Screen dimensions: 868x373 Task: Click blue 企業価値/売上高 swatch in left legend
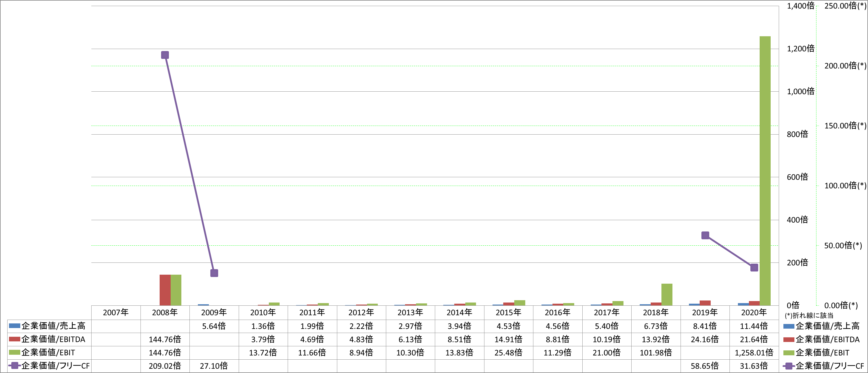tap(14, 326)
